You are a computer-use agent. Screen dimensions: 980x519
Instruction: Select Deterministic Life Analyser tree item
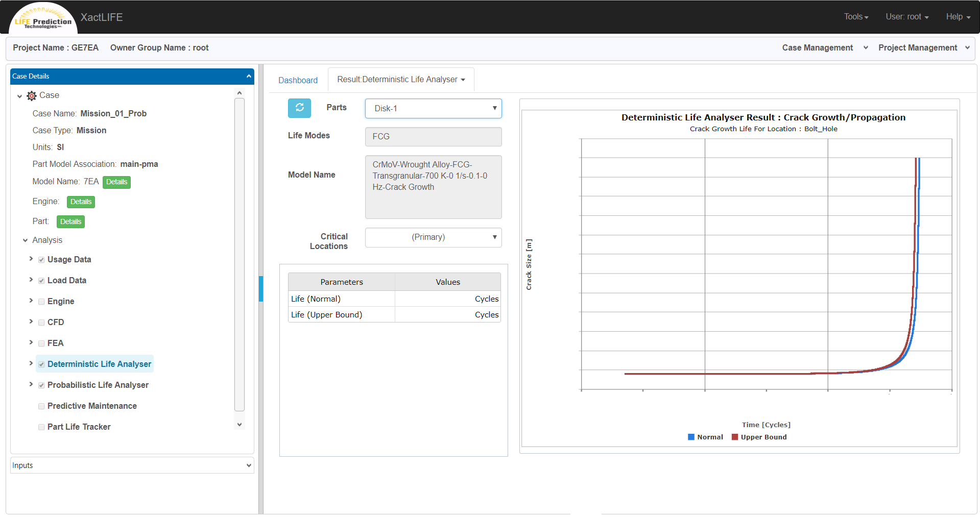pyautogui.click(x=99, y=364)
